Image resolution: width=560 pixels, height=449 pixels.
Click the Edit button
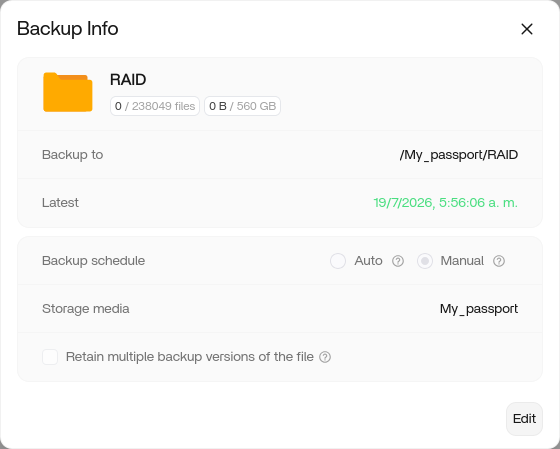(524, 419)
